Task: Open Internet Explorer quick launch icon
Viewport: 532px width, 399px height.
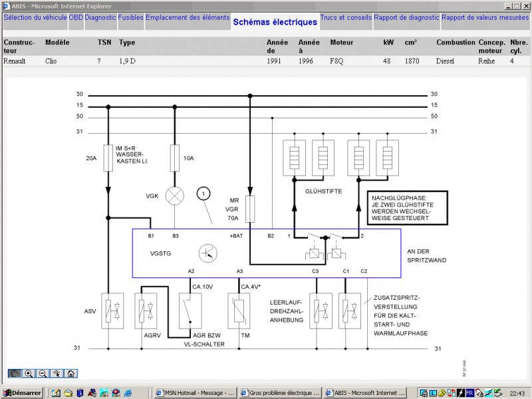Action: point(128,393)
